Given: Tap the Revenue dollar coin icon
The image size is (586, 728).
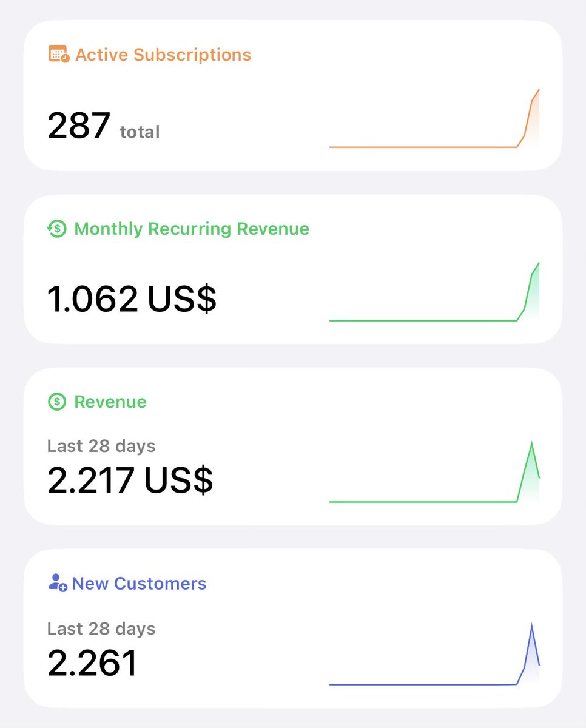Looking at the screenshot, I should click(x=56, y=402).
